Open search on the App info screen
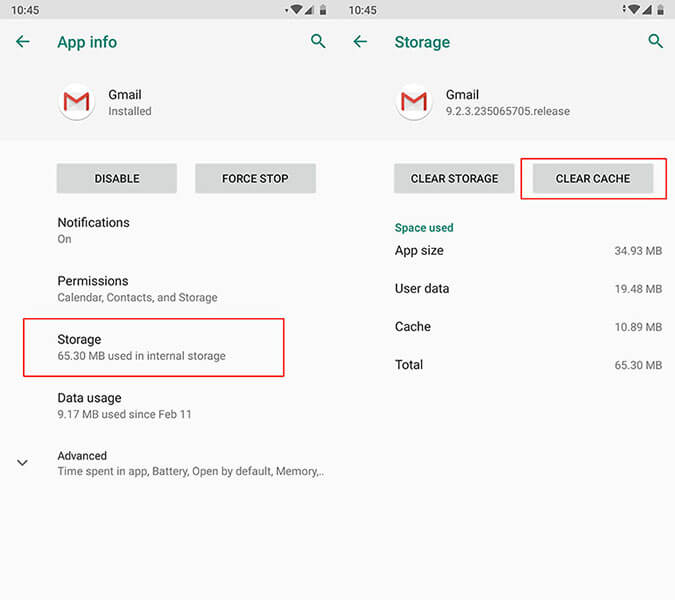Screen dimensions: 675x600 318,41
